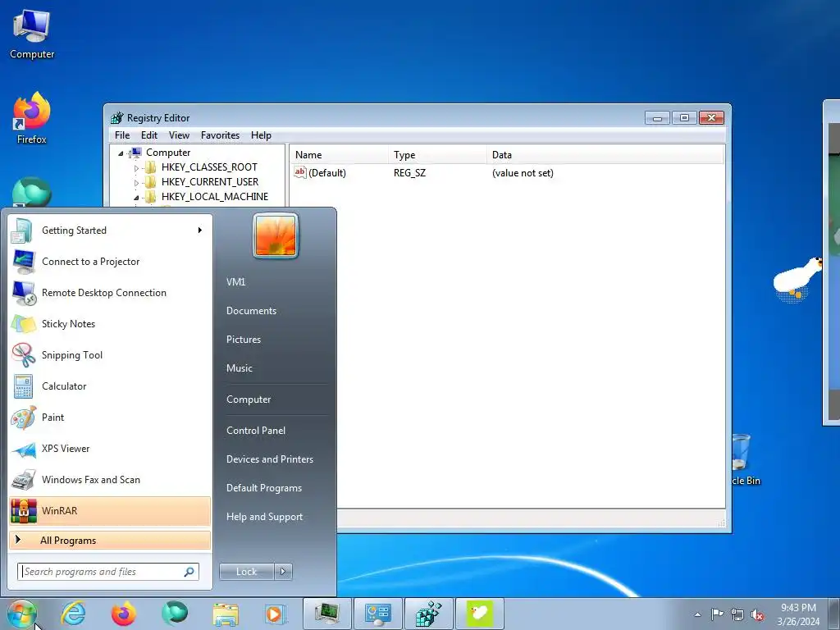
Task: Click the Start orb button
Action: coord(21,614)
